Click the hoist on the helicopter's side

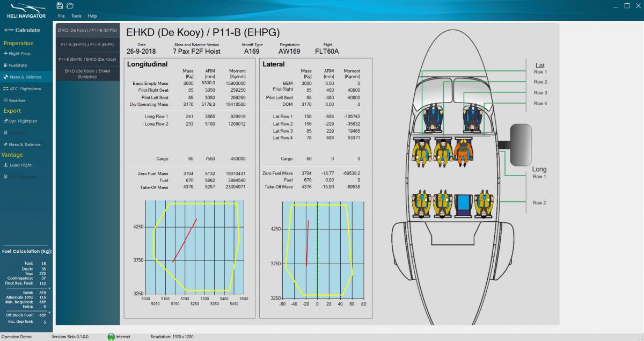pos(519,144)
